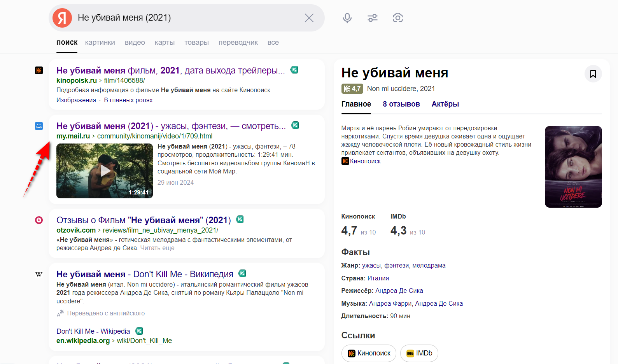The height and width of the screenshot is (364, 618).
Task: Click inside the search query field
Action: pyautogui.click(x=187, y=18)
